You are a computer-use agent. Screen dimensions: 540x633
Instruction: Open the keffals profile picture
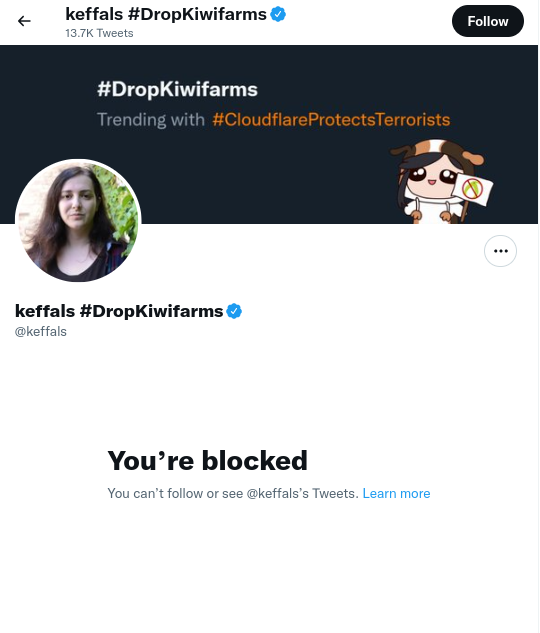click(x=78, y=220)
